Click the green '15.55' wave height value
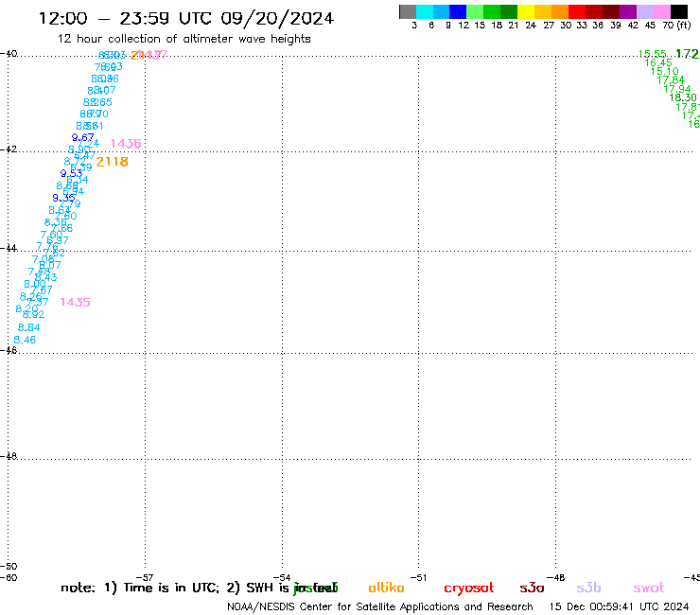This screenshot has height=615, width=700. [653, 54]
